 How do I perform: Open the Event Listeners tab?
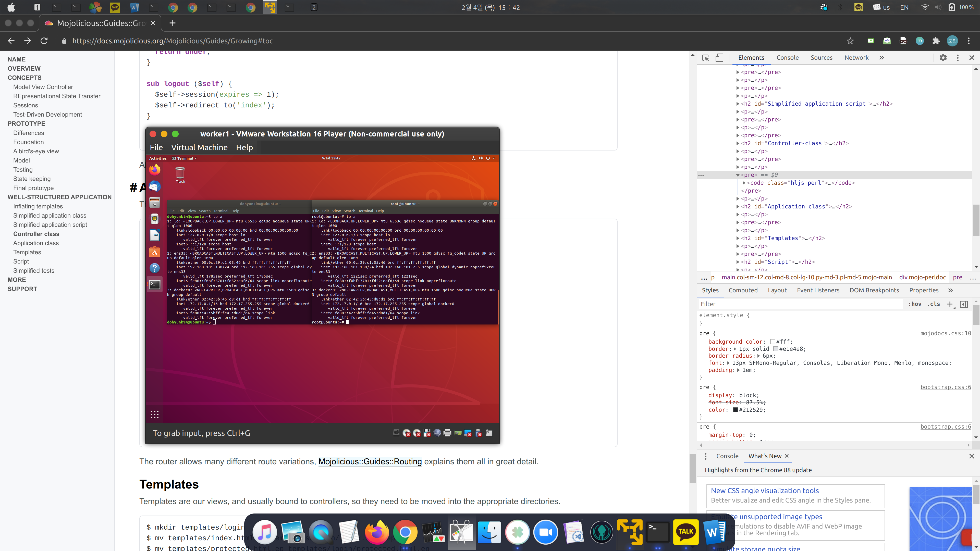818,290
